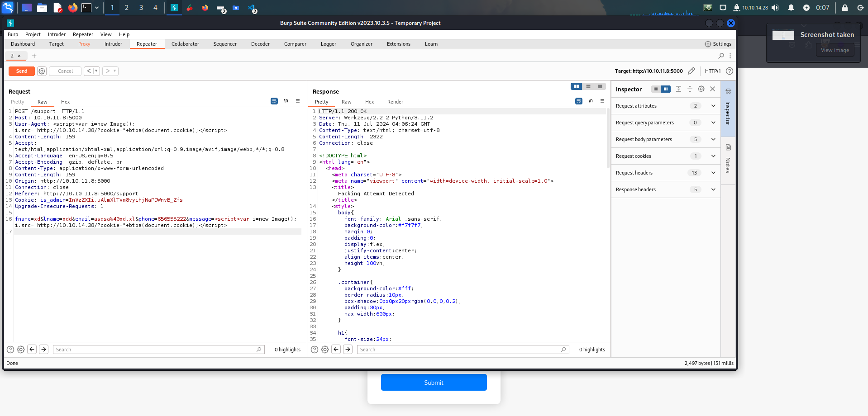868x416 pixels.
Task: Send the request
Action: pyautogui.click(x=22, y=71)
